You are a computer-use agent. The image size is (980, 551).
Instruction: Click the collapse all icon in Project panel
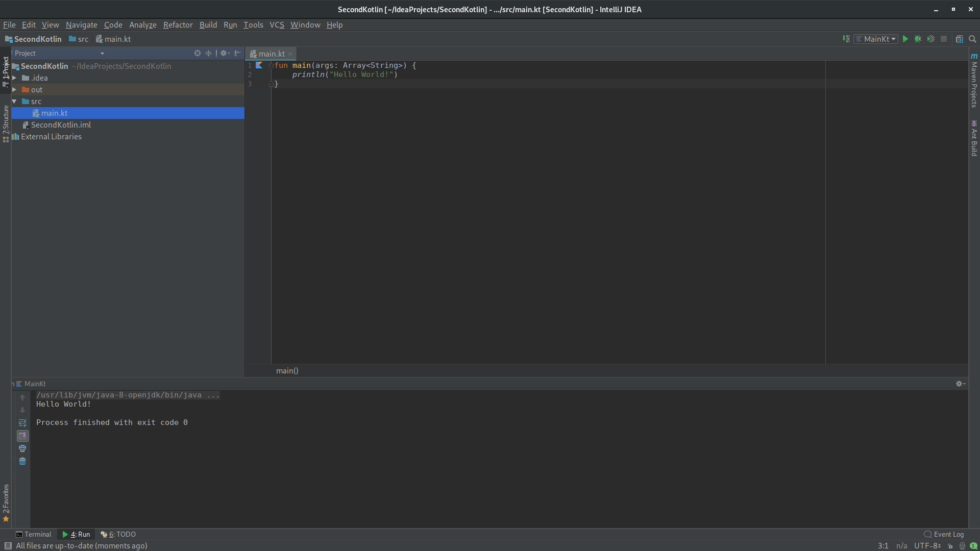coord(208,53)
